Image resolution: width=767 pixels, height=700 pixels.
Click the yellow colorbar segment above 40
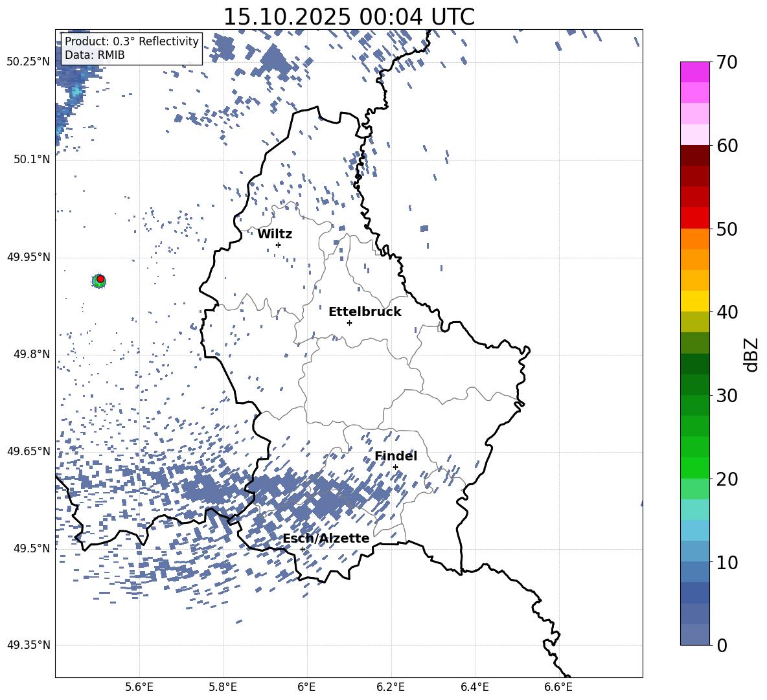[695, 301]
